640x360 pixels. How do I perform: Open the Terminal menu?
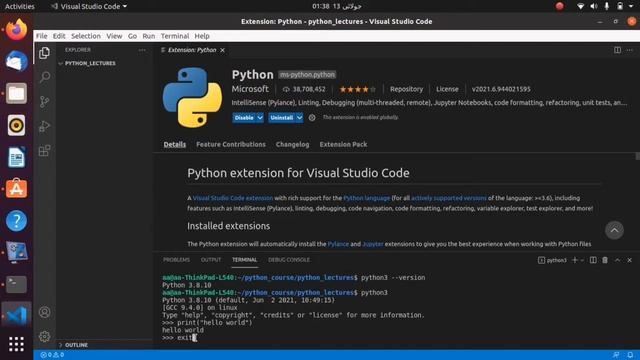[x=175, y=36]
